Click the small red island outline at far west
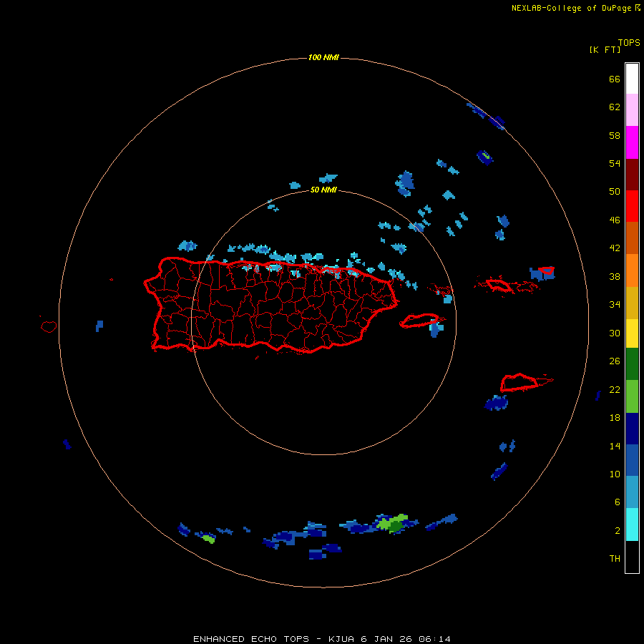 49,327
